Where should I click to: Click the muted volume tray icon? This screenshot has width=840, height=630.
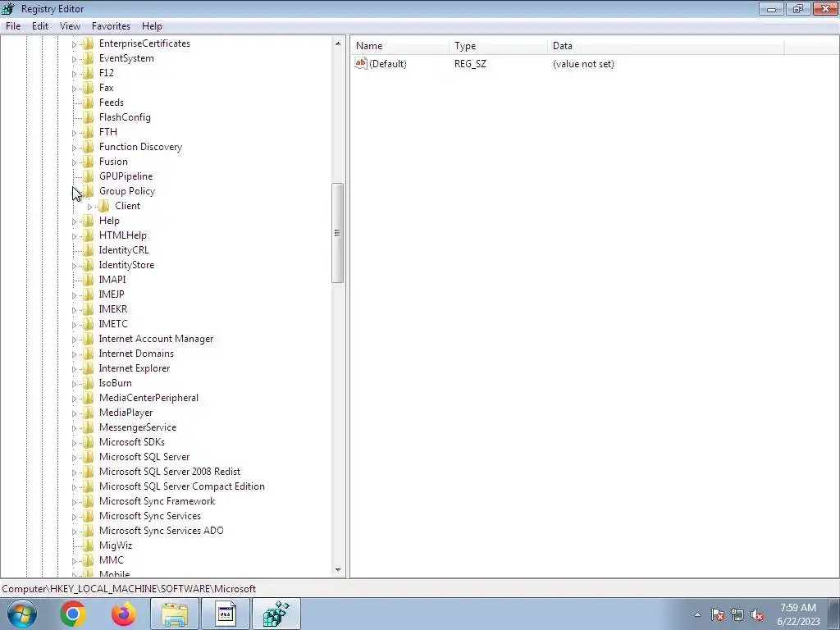click(757, 615)
